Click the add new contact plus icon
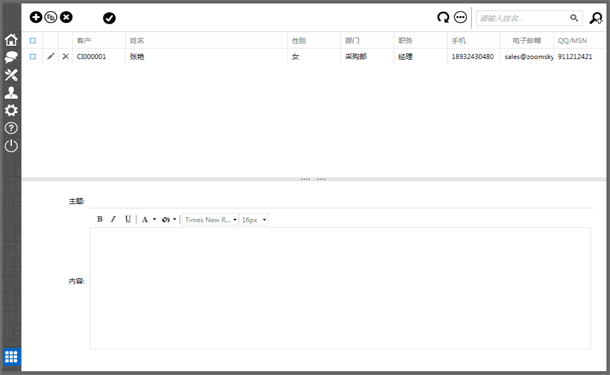 click(x=36, y=17)
